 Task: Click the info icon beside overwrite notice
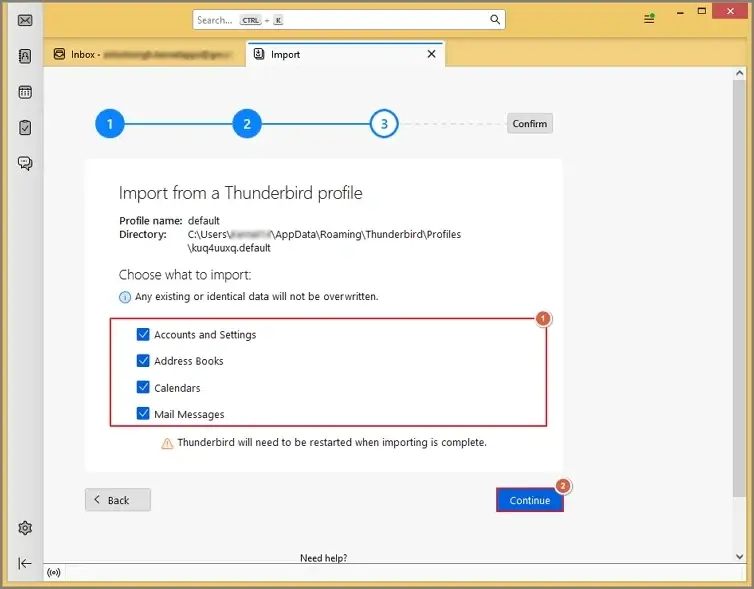(x=125, y=297)
